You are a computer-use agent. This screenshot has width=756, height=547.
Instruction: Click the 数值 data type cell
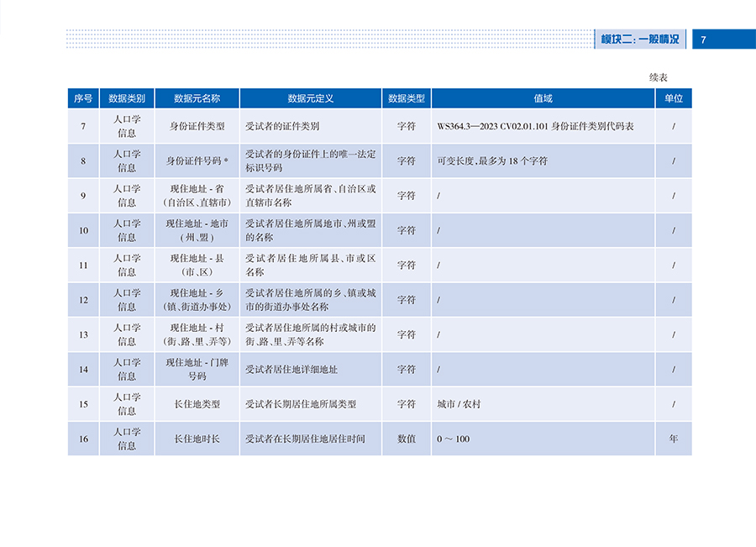407,439
